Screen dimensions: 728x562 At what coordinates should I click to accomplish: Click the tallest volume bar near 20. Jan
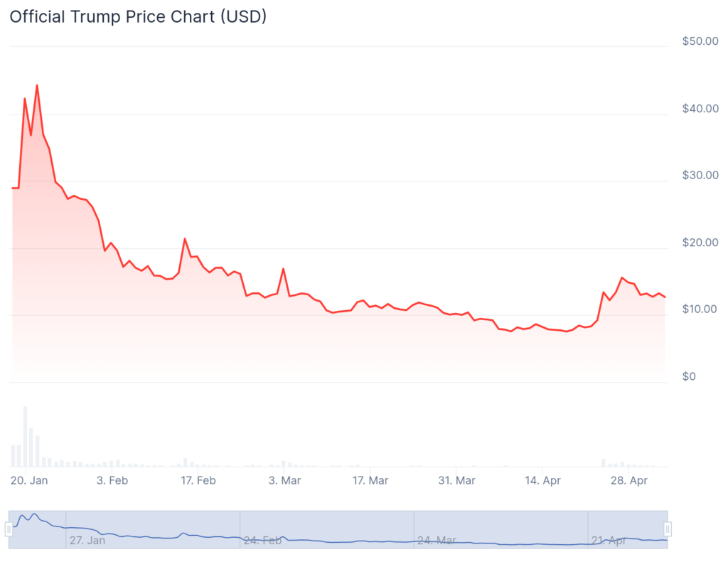click(25, 437)
